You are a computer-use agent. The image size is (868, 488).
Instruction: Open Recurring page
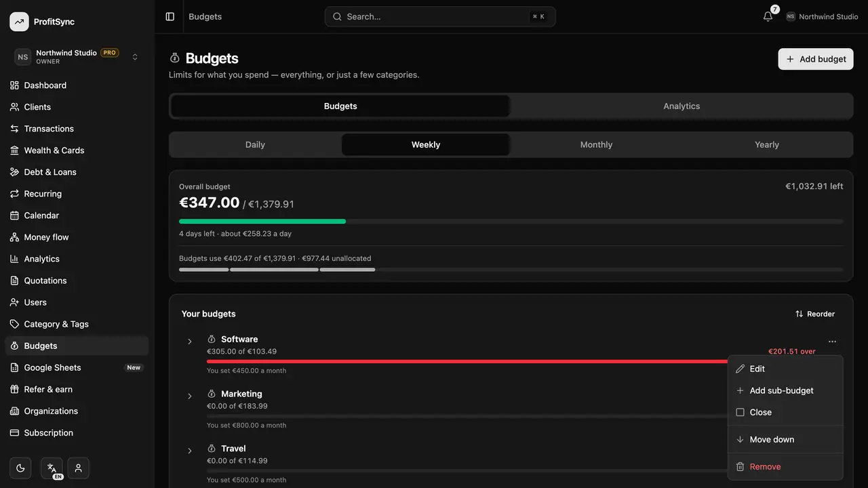coord(77,194)
